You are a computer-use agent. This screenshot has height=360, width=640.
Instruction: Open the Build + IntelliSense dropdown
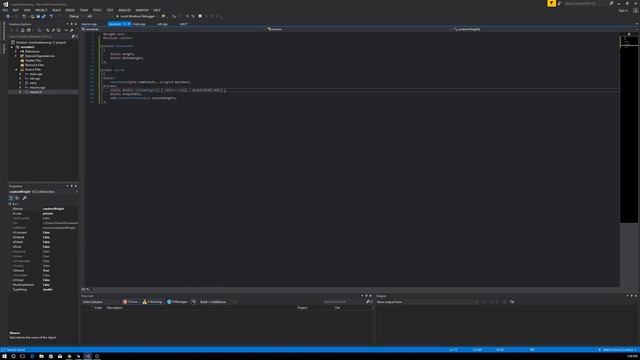[218, 302]
